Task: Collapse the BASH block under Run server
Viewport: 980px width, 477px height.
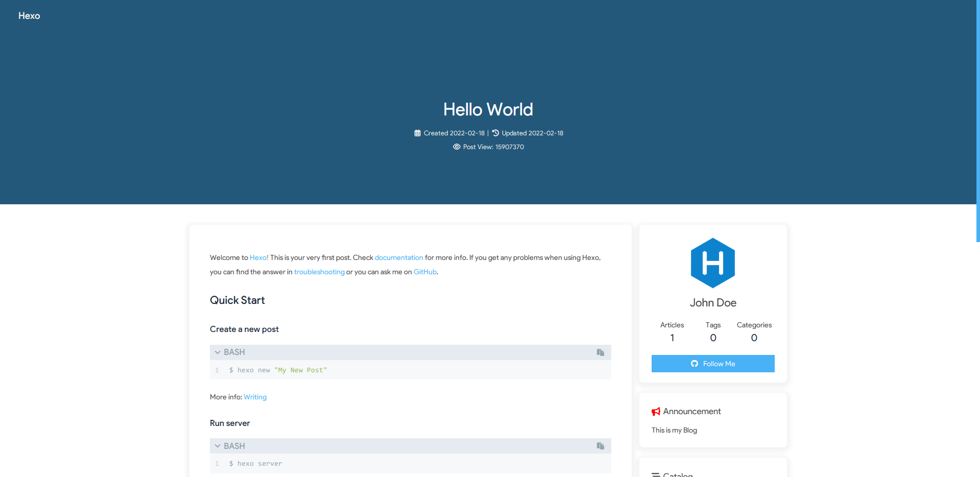Action: pyautogui.click(x=218, y=446)
